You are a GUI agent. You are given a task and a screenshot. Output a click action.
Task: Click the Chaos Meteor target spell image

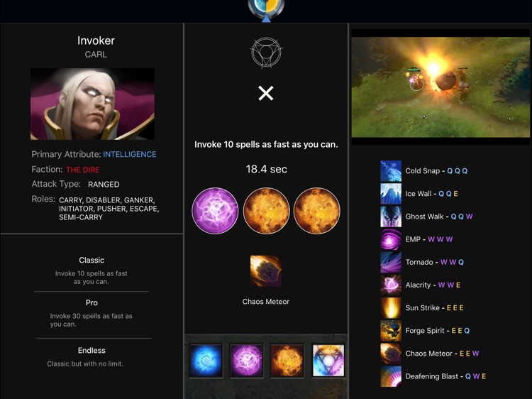point(266,271)
